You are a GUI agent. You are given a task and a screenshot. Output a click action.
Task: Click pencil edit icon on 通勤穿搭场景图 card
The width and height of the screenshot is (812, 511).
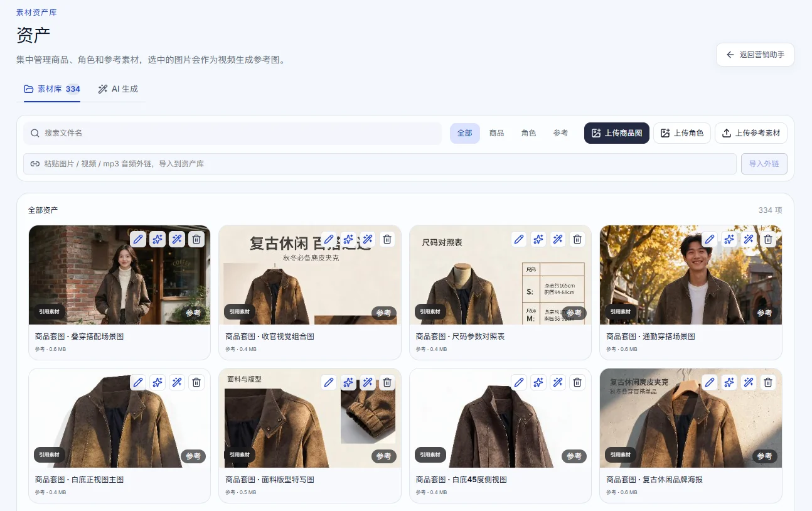click(710, 239)
